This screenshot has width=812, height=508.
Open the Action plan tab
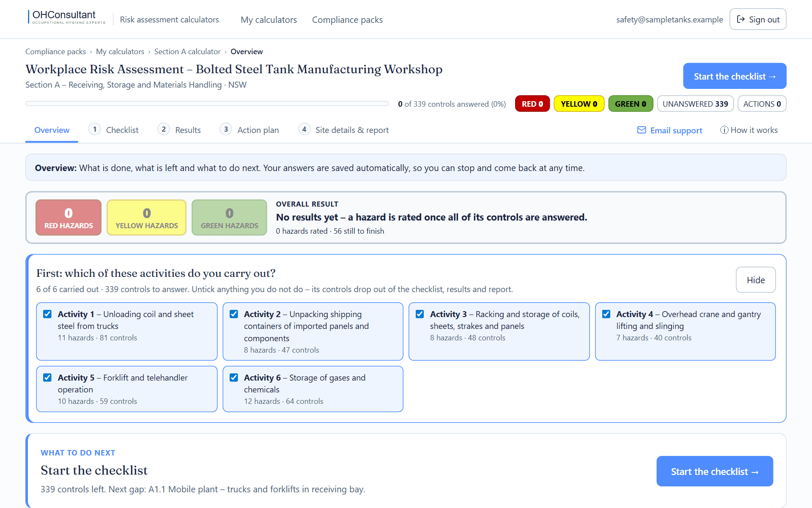point(250,130)
